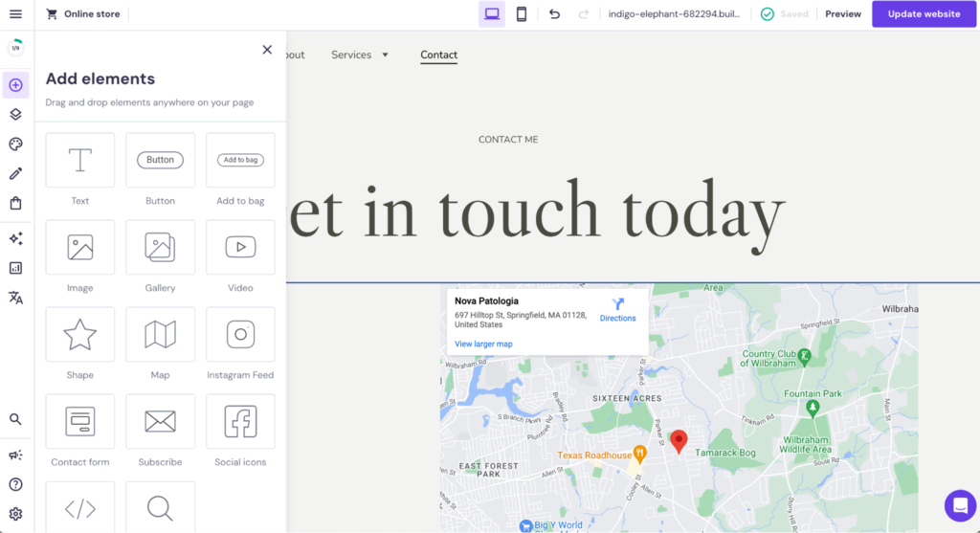Open the Layers panel from the sidebar

15,114
